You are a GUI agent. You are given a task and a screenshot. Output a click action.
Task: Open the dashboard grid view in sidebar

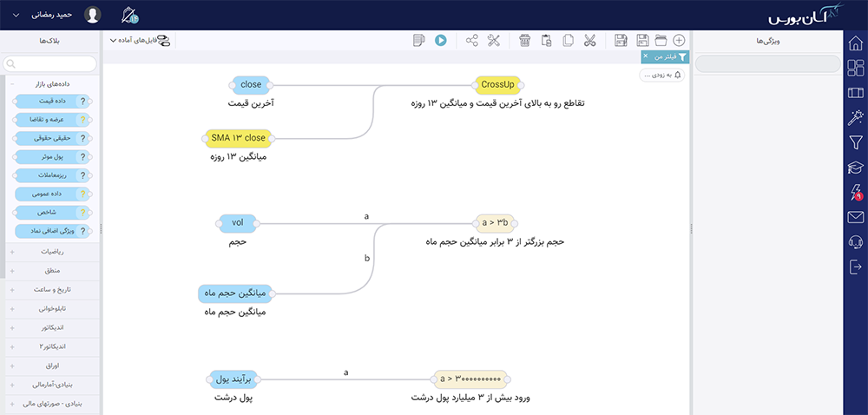(855, 68)
